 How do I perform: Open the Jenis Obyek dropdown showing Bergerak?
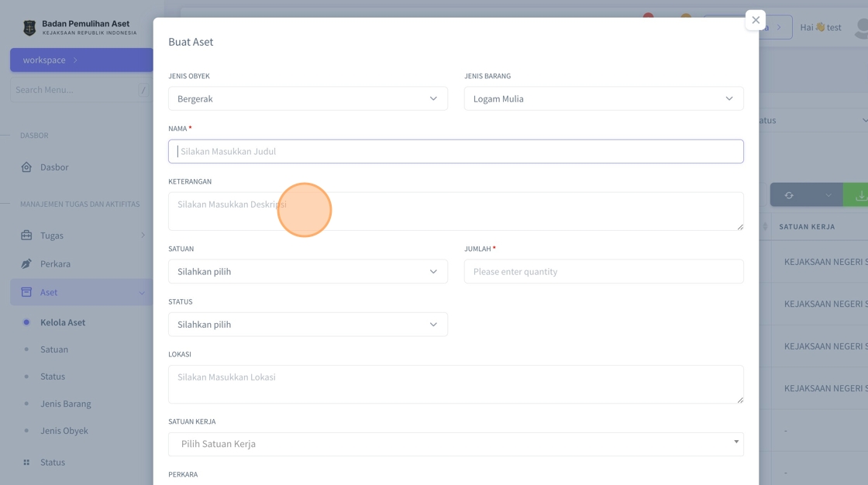[x=308, y=98]
